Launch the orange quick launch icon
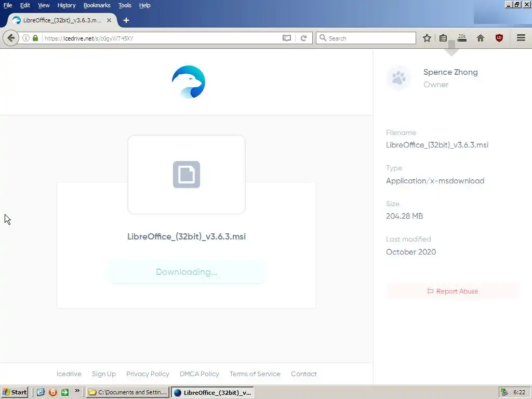This screenshot has height=399, width=532. (52, 392)
